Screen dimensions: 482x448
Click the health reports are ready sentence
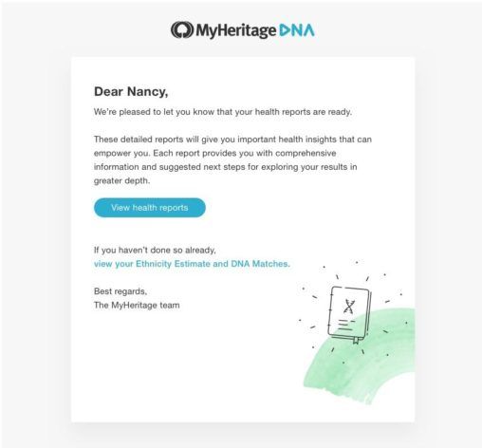tap(223, 112)
